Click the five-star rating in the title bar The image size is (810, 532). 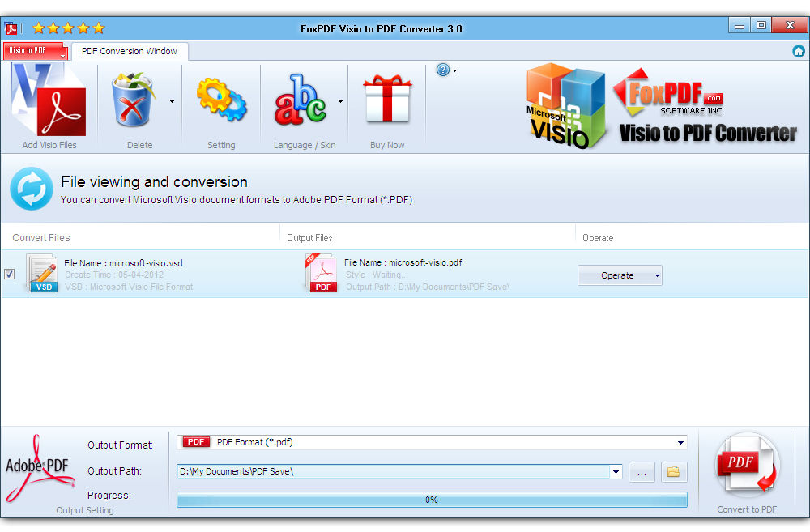pos(69,28)
